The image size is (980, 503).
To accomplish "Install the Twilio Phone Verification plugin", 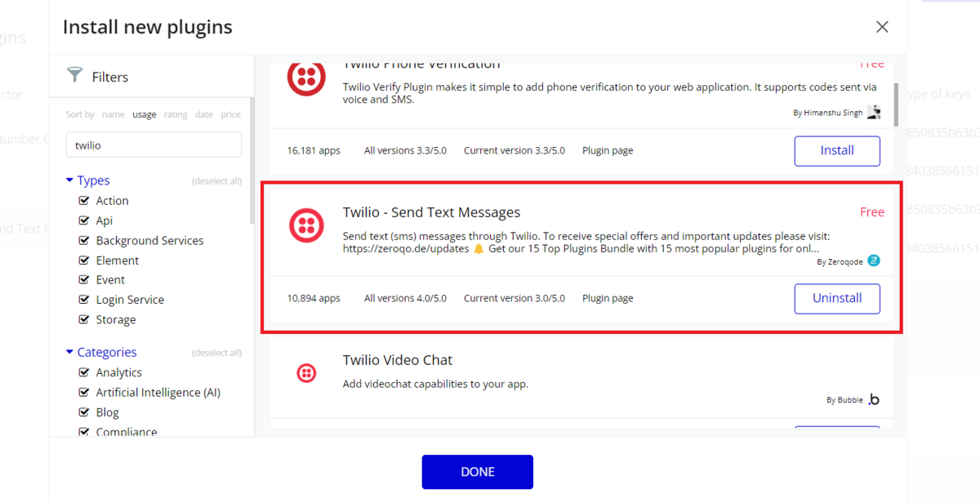I will (x=837, y=151).
